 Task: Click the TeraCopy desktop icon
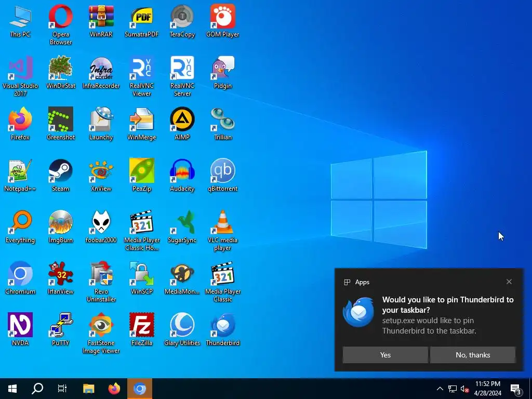click(x=182, y=20)
